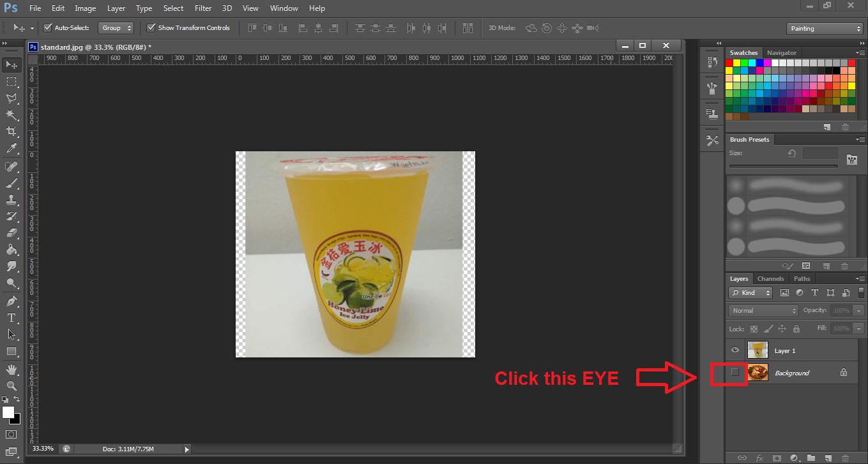
Task: Click the Opacity value field
Action: pyautogui.click(x=841, y=311)
